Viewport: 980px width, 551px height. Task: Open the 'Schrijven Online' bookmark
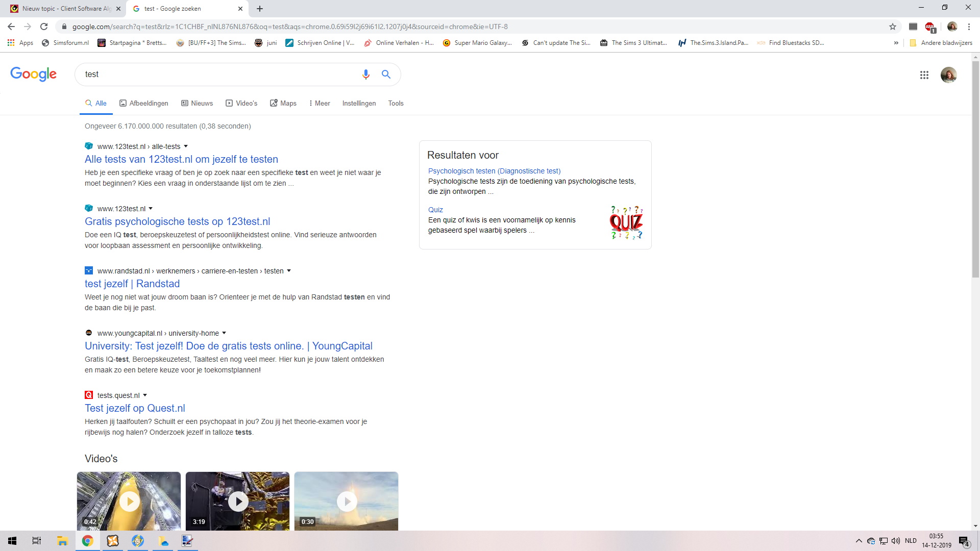(320, 43)
